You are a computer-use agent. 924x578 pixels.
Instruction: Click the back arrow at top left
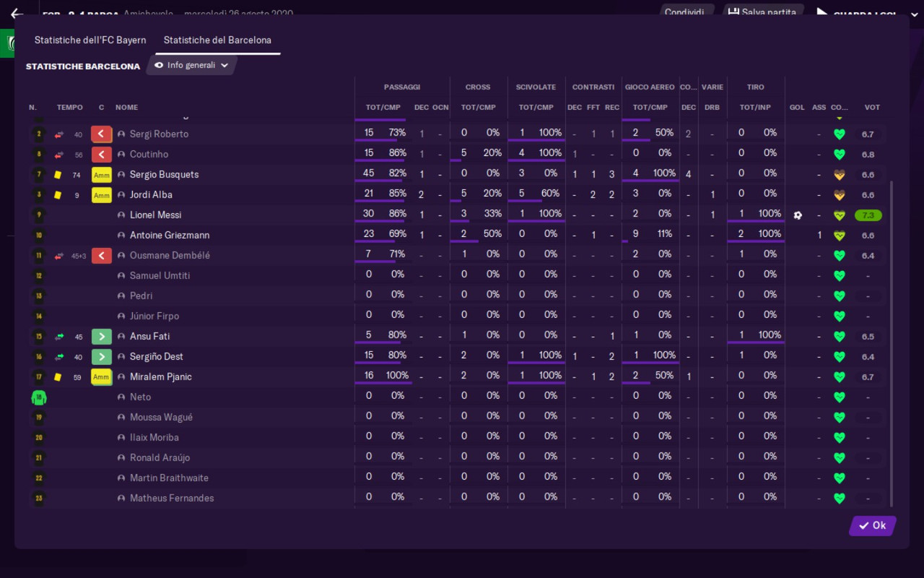point(17,13)
